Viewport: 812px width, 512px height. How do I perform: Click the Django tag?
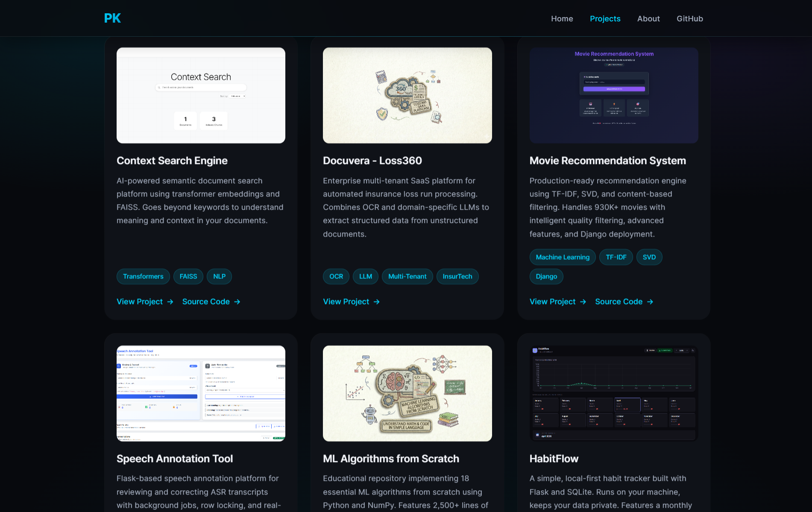[x=546, y=276]
